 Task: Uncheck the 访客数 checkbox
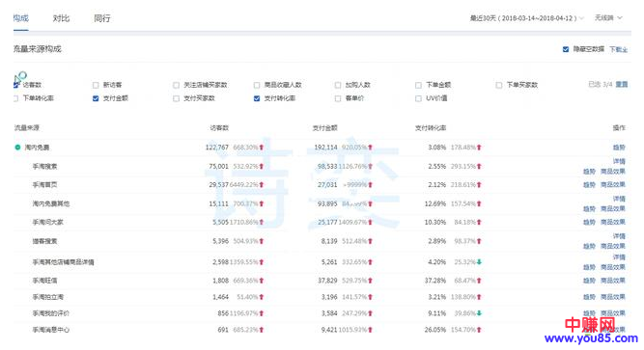coord(16,85)
